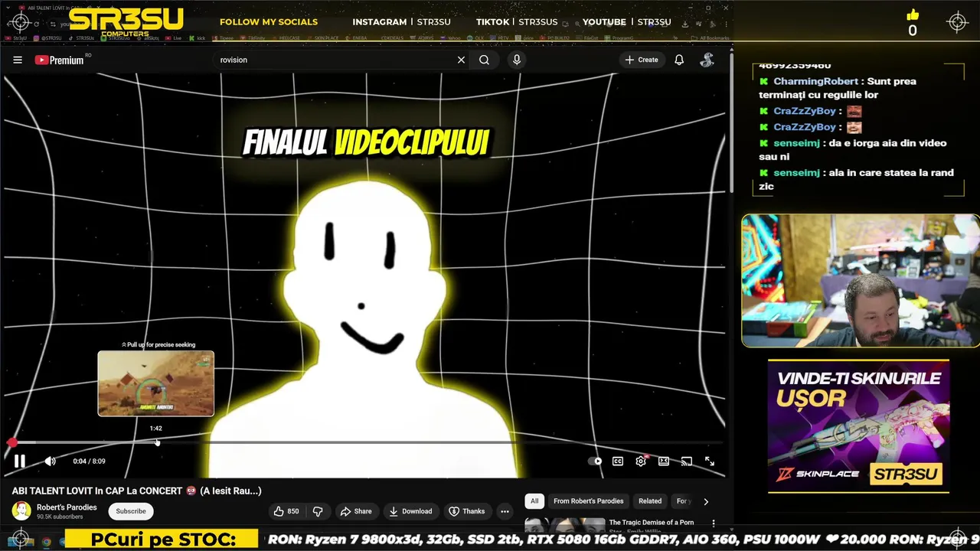Viewport: 980px width, 551px height.
Task: Click thumbs-up like counter overlay
Action: pos(913,23)
